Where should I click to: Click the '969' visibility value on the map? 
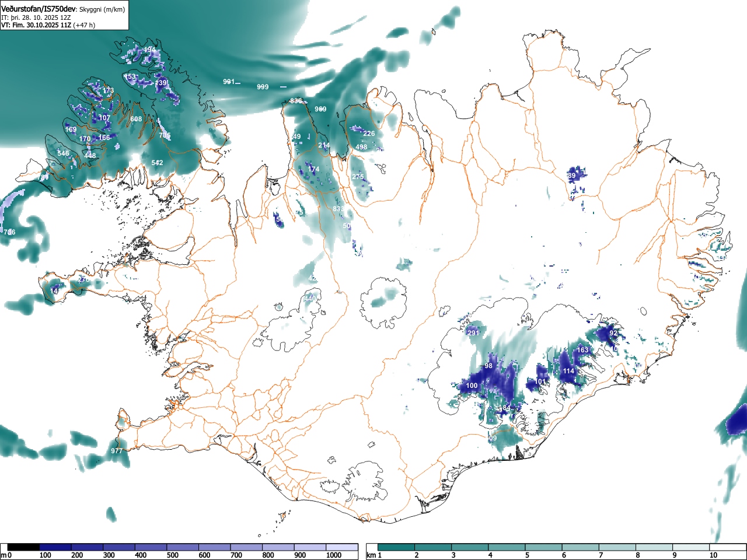pyautogui.click(x=321, y=109)
